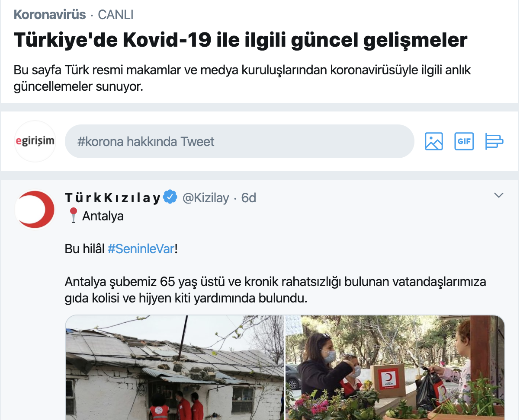Screen dimensions: 520x420
Task: Open Türk Kızılay's crescent profile picture
Action: (35, 209)
